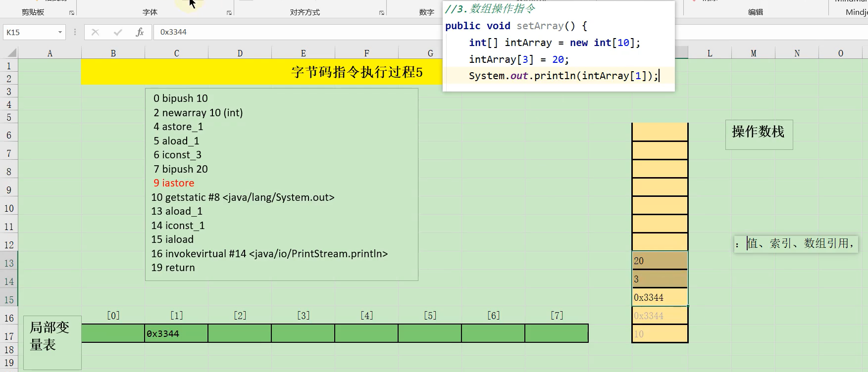This screenshot has width=868, height=372.
Task: Select column B header
Action: coord(113,53)
